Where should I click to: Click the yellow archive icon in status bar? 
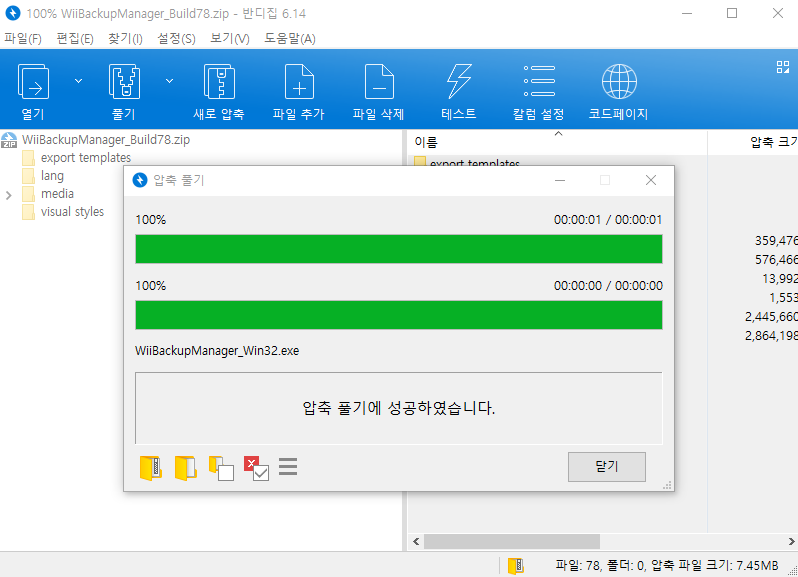coord(516,565)
